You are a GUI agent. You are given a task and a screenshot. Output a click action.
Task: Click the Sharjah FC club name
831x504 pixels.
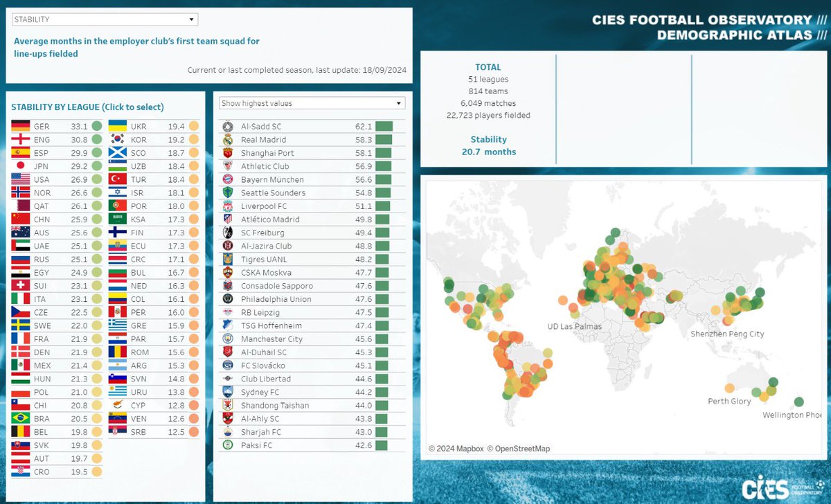(x=261, y=432)
